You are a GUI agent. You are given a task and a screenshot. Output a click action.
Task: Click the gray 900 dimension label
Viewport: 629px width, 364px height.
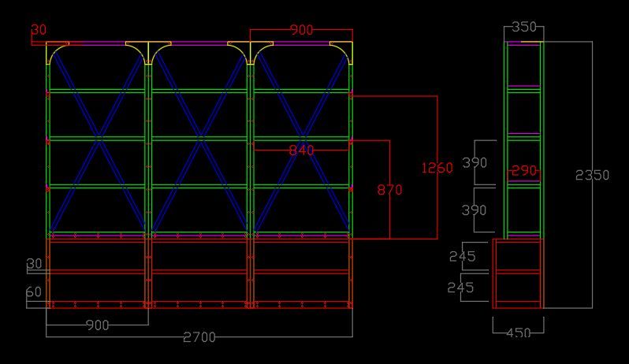coord(98,325)
